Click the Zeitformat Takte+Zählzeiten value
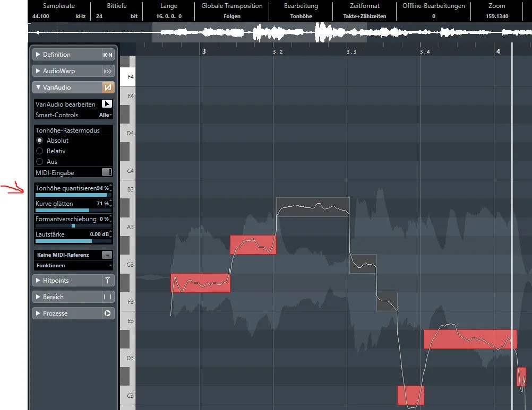Screen dimensions: 532x410 pyautogui.click(x=364, y=16)
